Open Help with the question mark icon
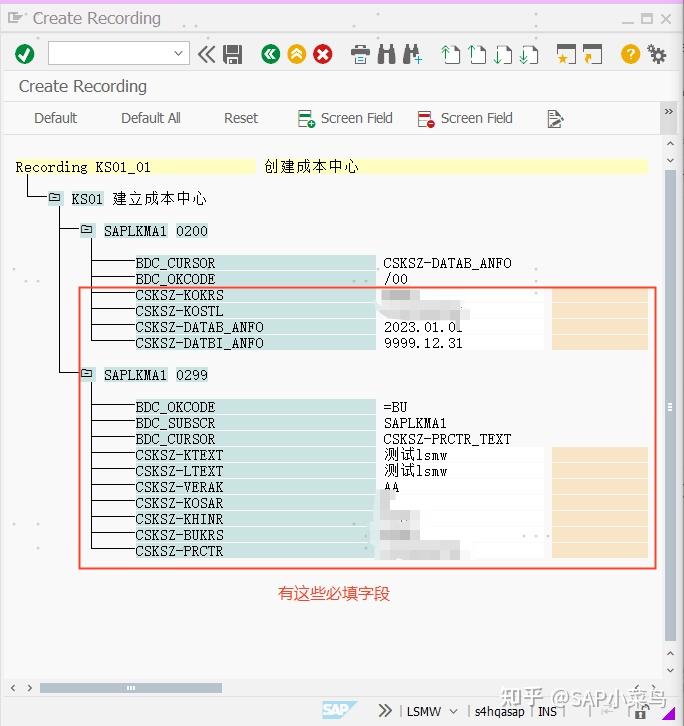 [x=630, y=54]
